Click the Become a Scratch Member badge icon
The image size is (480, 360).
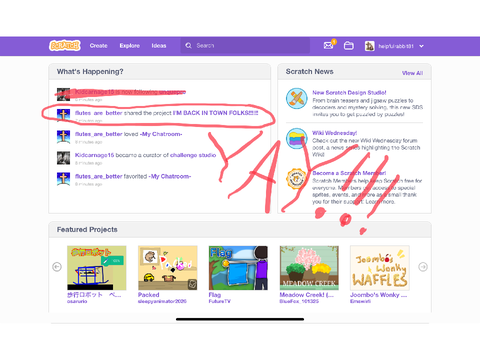tap(296, 179)
